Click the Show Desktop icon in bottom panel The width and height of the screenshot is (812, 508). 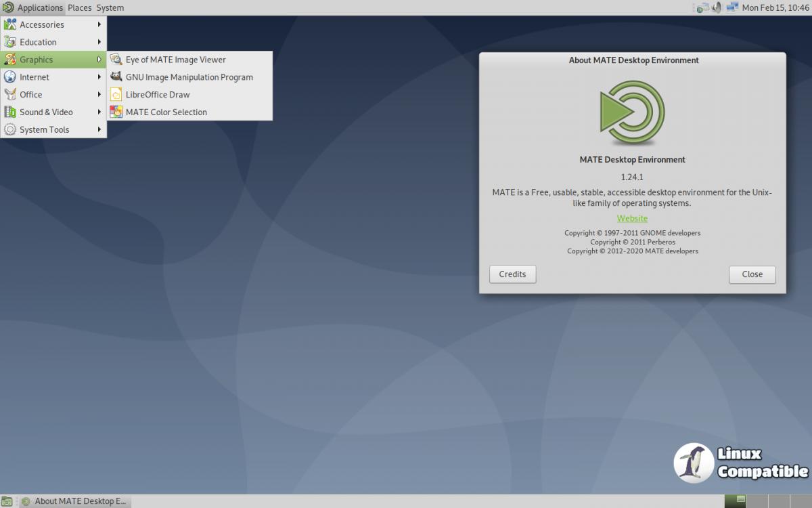click(7, 501)
